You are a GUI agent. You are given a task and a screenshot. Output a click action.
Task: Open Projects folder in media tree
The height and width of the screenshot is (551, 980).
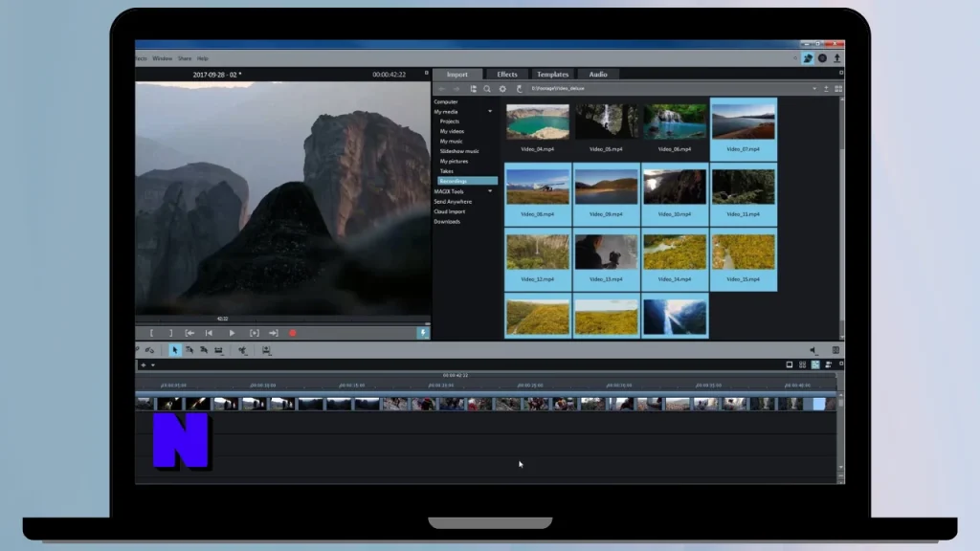pyautogui.click(x=450, y=121)
